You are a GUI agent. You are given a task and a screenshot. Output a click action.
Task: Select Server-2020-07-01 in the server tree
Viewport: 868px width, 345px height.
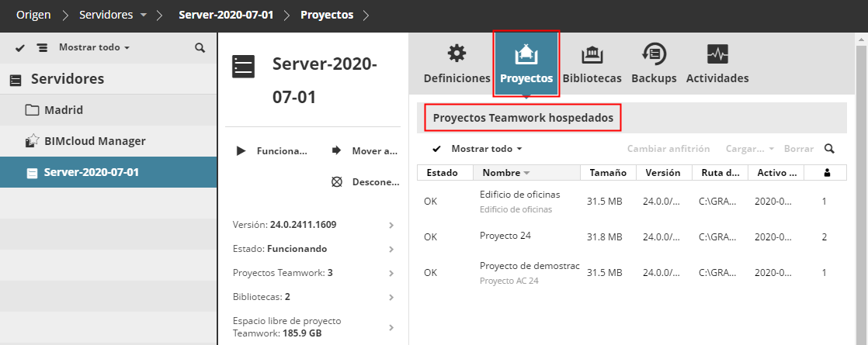tap(108, 172)
